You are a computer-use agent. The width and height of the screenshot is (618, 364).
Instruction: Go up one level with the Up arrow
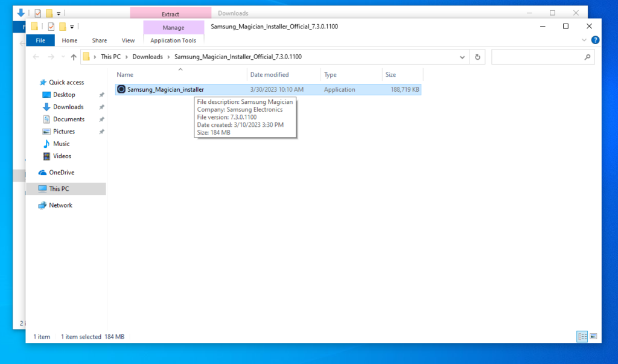point(73,57)
